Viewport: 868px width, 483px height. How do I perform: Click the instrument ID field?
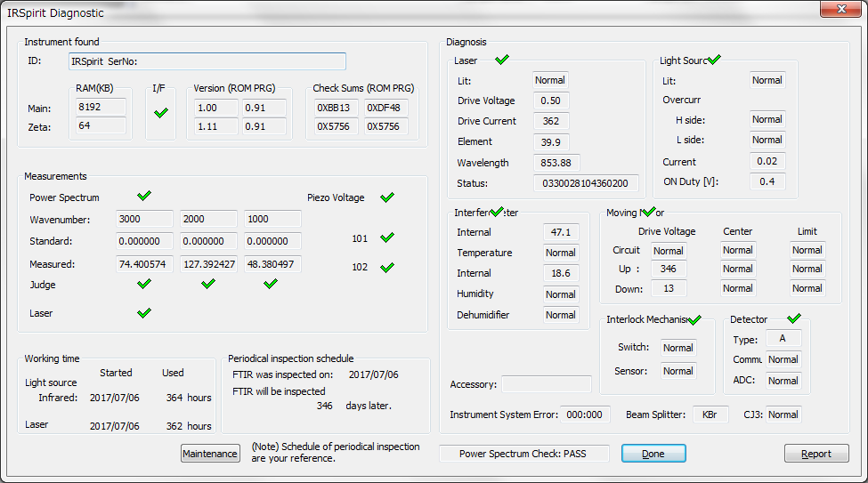pos(207,61)
